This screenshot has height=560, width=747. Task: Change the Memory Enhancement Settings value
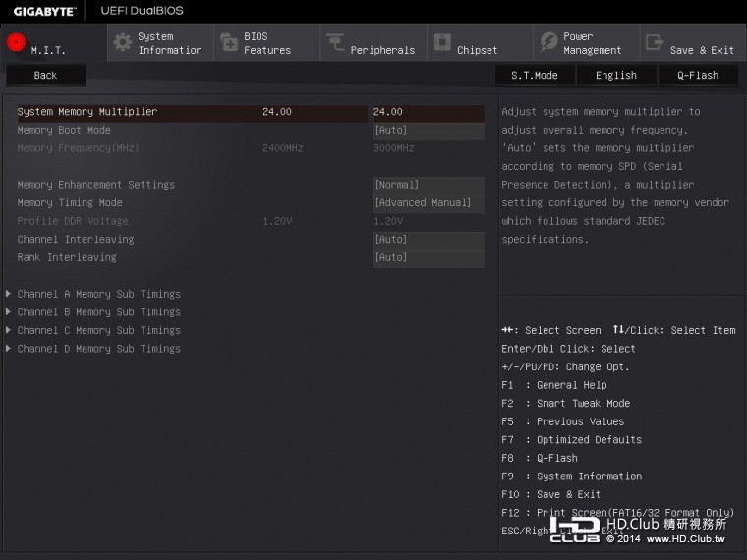tap(428, 185)
